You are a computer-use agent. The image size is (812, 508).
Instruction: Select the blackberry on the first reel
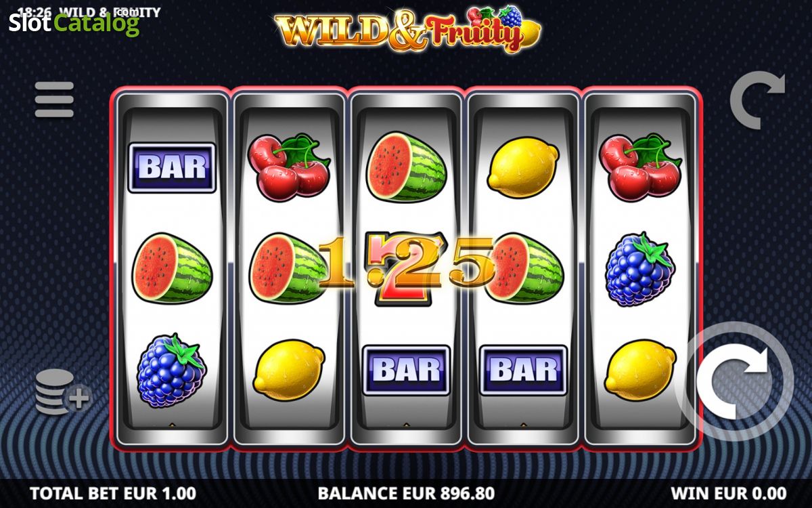(171, 371)
